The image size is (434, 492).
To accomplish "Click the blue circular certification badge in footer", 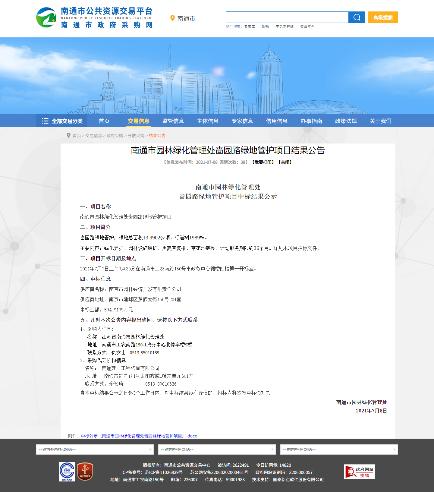I will (x=67, y=472).
